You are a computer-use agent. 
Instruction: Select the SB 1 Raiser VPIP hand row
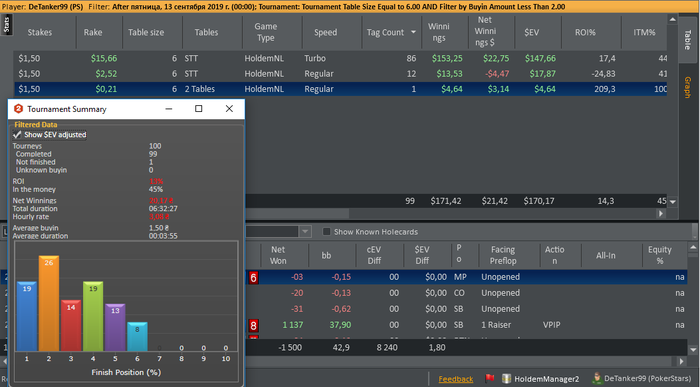(466, 325)
